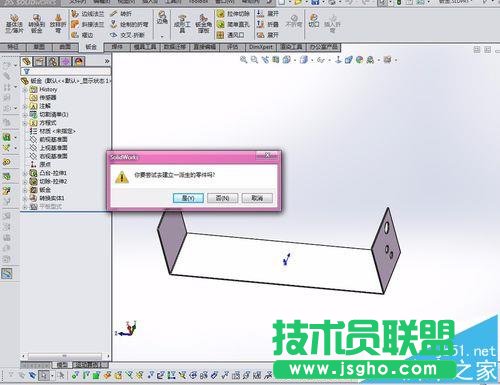500x385 pixels.
Task: Select the Unfold (展开) tool above Fold
Action: coord(268,14)
